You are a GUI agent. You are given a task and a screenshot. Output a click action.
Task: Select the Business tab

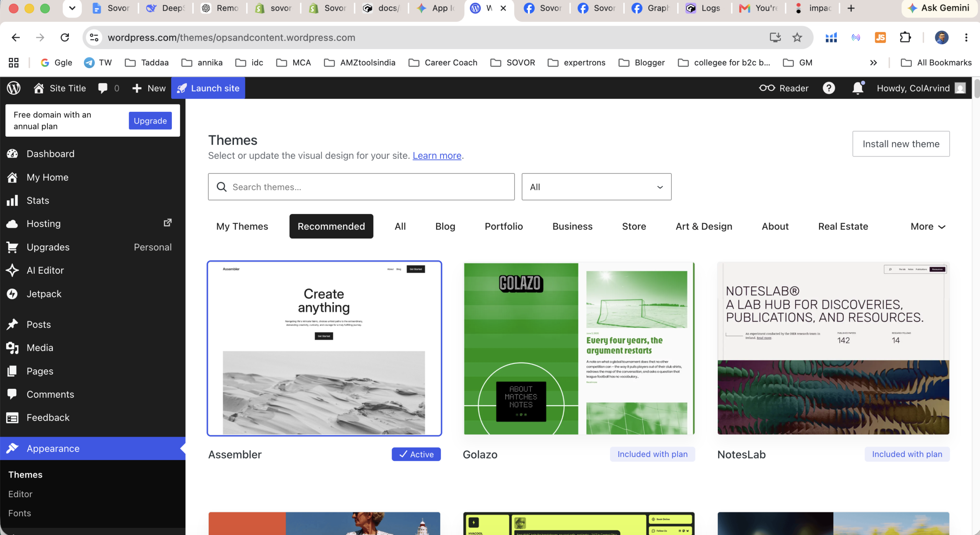(572, 226)
